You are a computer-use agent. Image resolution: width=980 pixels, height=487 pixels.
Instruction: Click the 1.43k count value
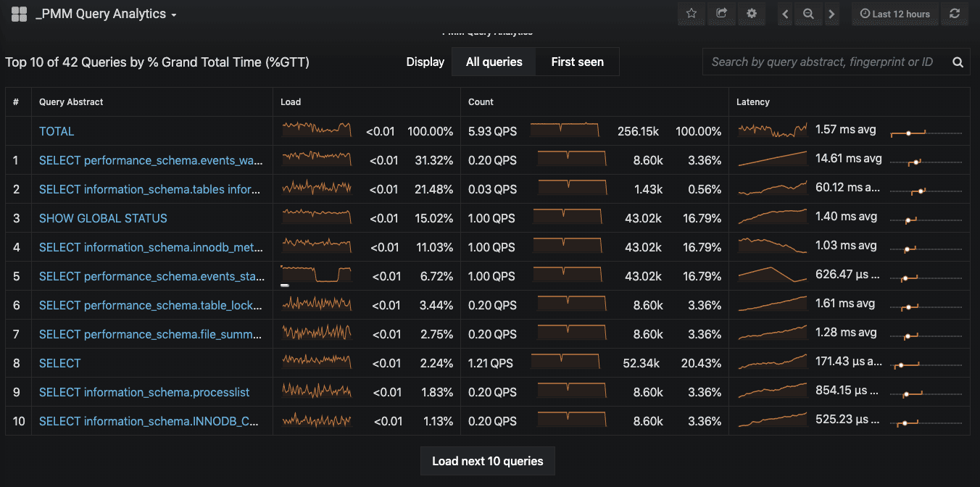click(x=648, y=189)
